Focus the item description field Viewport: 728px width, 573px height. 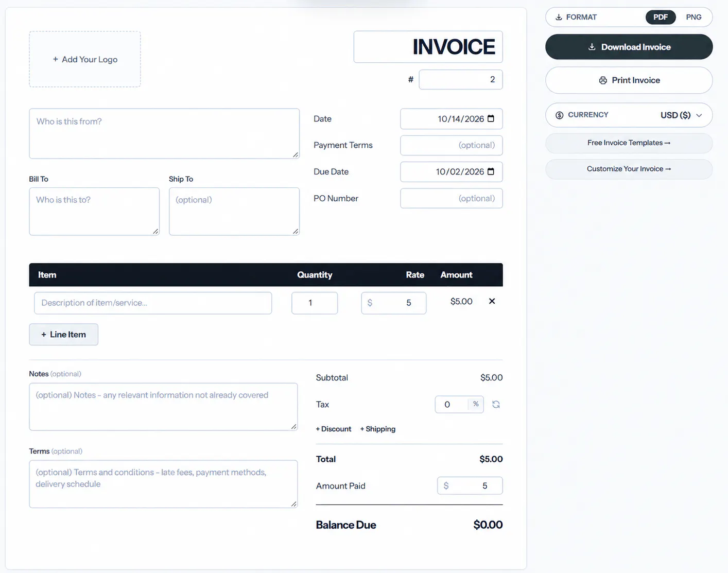pyautogui.click(x=153, y=303)
